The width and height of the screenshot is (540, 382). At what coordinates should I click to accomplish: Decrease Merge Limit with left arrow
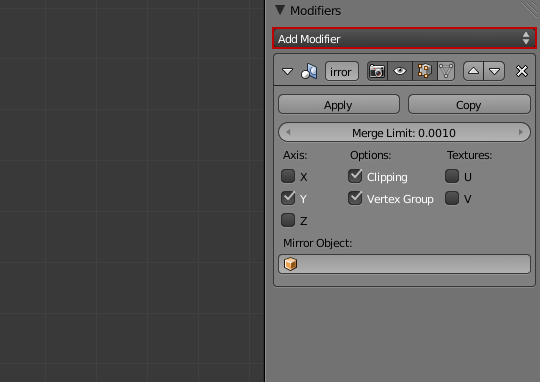[x=288, y=132]
